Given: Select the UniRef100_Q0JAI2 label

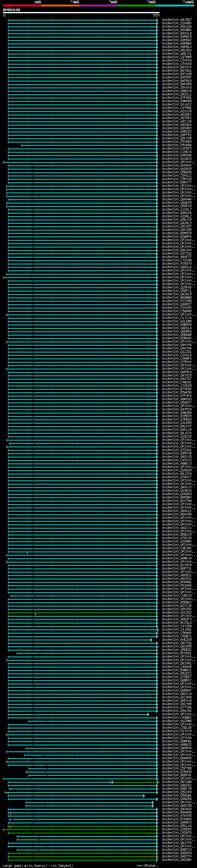Looking at the screenshot, I should 177,104.
